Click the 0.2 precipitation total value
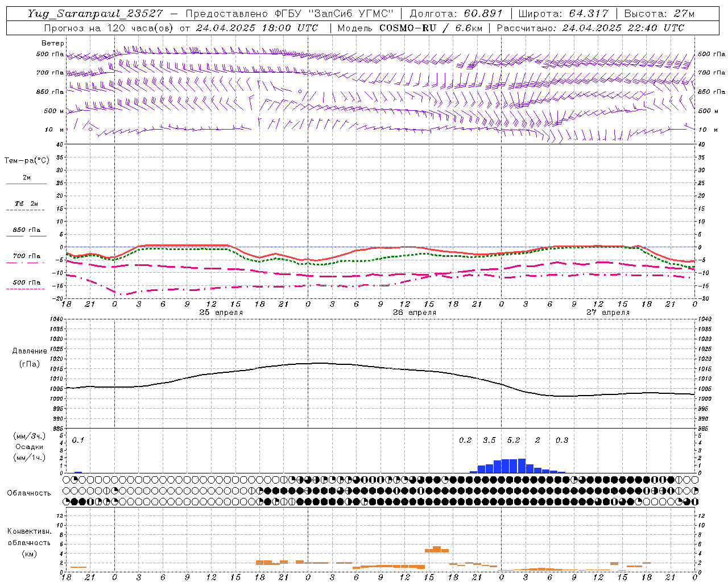The image size is (728, 582). click(x=465, y=440)
